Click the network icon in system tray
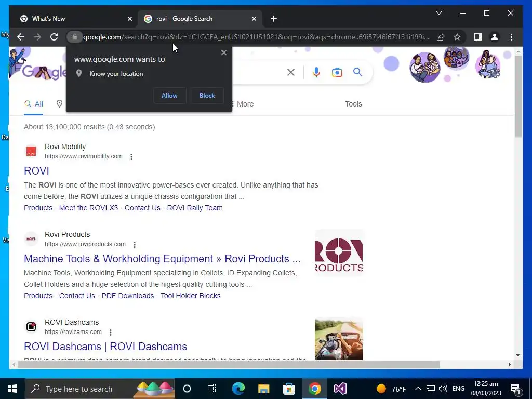 [431, 389]
